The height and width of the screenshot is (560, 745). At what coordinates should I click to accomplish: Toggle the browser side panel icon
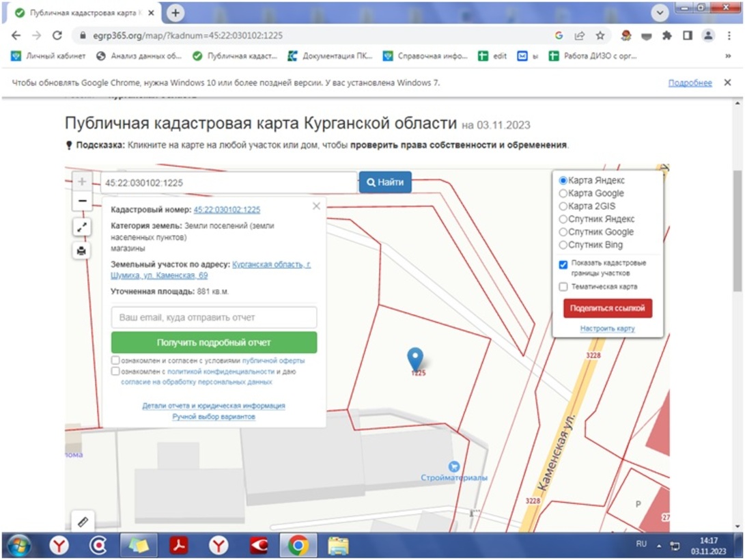[x=688, y=36]
